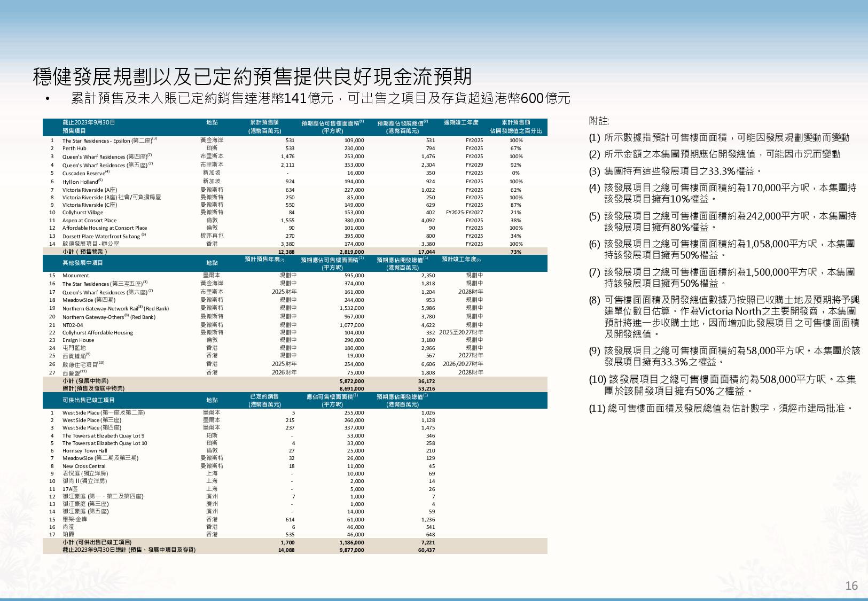Image resolution: width=868 pixels, height=601 pixels.
Task: Click footnote (11) about 市建局批准
Action: point(721,408)
